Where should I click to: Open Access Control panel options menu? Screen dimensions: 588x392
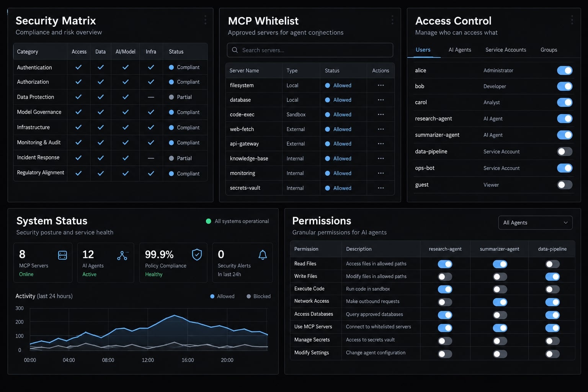tap(572, 20)
